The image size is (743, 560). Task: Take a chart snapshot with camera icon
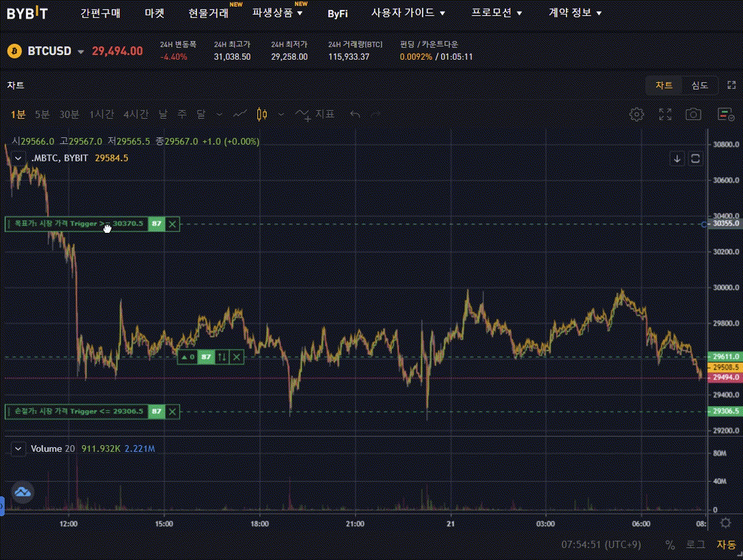pos(693,114)
